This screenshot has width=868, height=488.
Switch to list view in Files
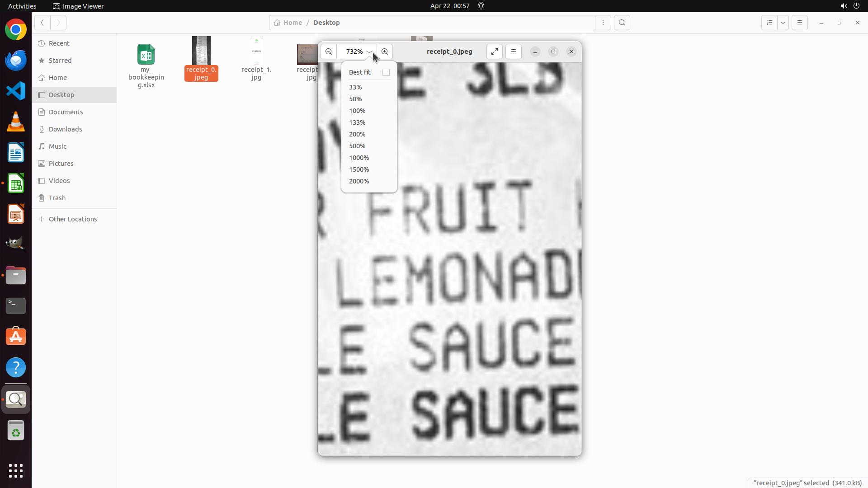pyautogui.click(x=769, y=23)
